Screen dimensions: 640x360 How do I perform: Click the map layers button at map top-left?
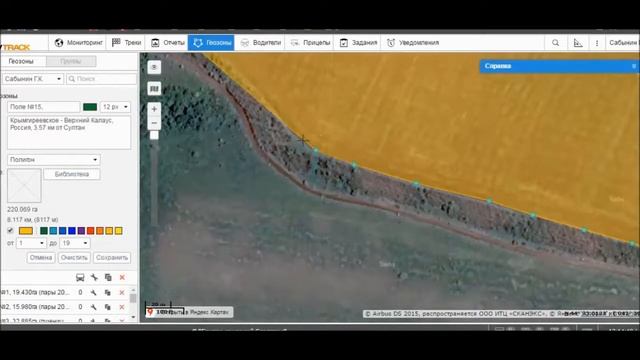(x=154, y=67)
